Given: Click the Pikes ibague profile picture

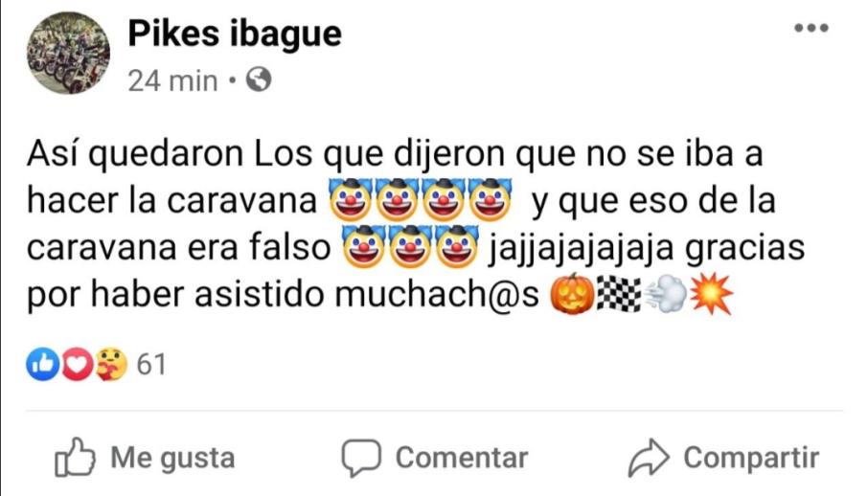Looking at the screenshot, I should coord(68,54).
